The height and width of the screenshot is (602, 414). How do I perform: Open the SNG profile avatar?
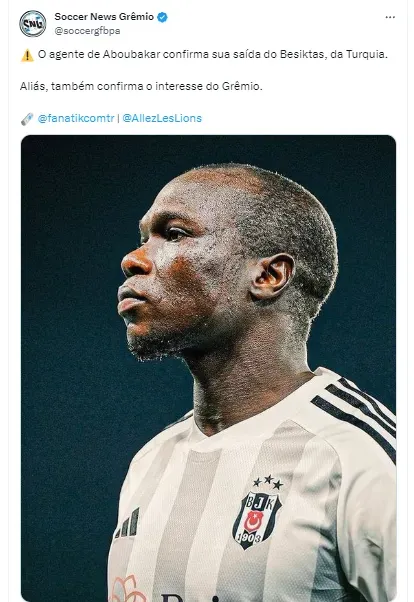(33, 24)
